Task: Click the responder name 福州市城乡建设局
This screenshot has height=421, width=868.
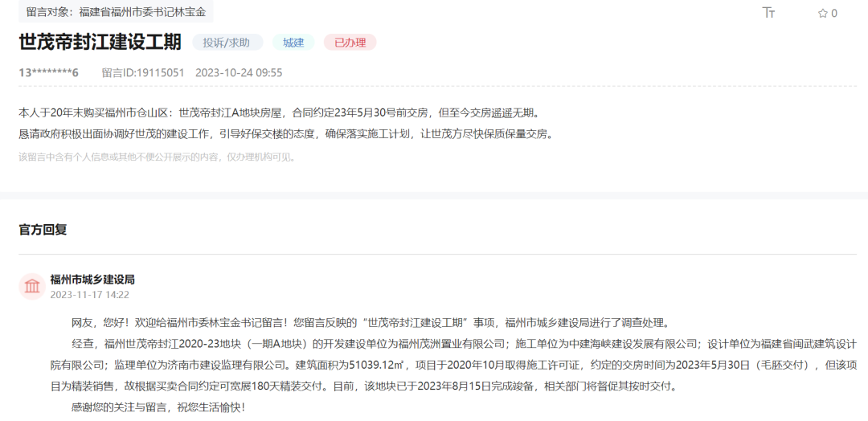Action: pyautogui.click(x=92, y=280)
